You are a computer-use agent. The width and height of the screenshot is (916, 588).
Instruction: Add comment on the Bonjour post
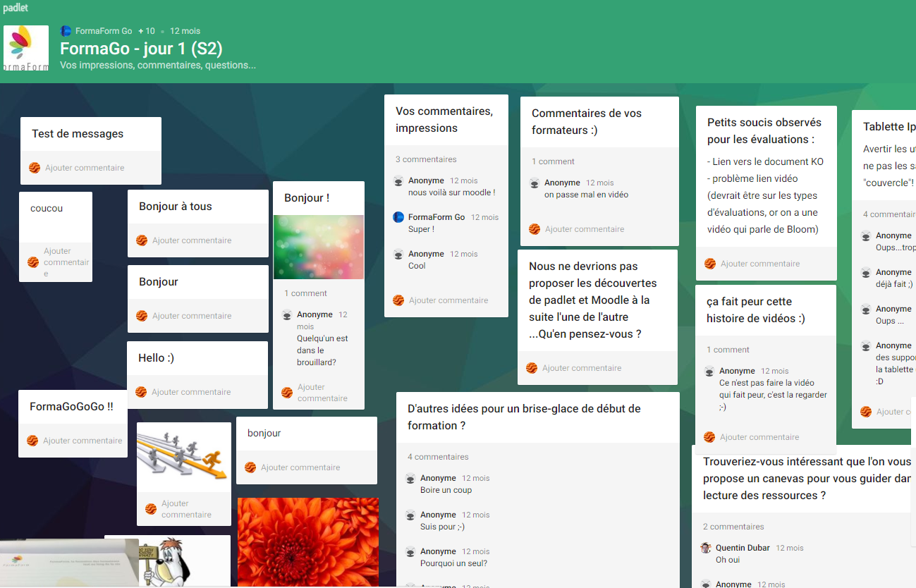coord(192,316)
